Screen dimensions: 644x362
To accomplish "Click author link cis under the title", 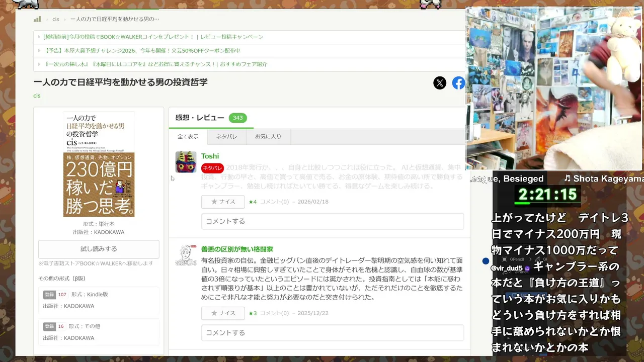I will point(37,96).
